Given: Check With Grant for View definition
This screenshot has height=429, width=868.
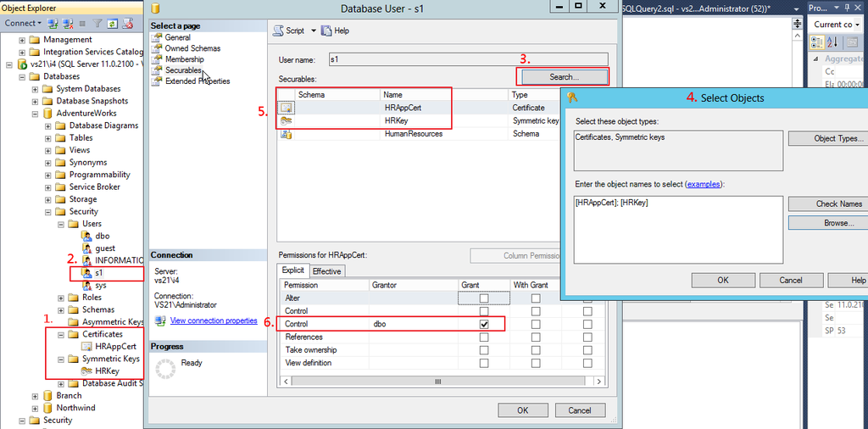Looking at the screenshot, I should pyautogui.click(x=536, y=363).
